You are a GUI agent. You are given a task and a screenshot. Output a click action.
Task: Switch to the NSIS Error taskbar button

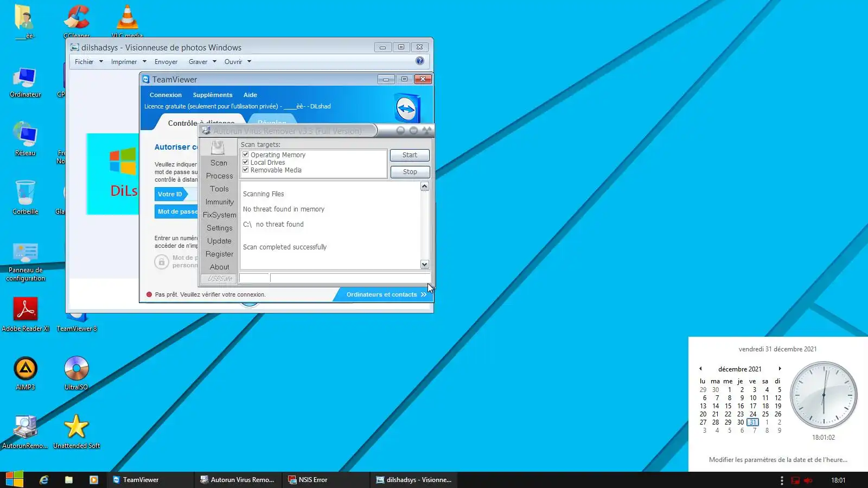point(326,480)
